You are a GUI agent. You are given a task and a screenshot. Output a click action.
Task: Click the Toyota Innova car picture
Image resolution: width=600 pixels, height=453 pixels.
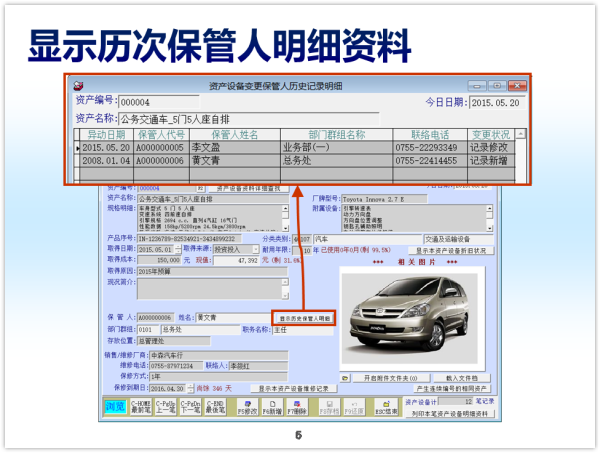(x=409, y=318)
